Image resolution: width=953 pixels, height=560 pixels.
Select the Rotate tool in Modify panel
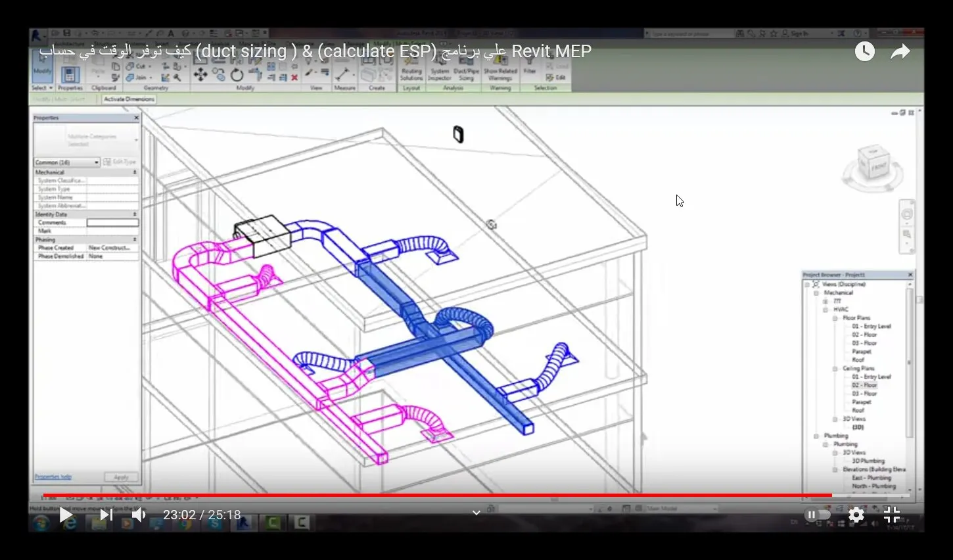(237, 76)
